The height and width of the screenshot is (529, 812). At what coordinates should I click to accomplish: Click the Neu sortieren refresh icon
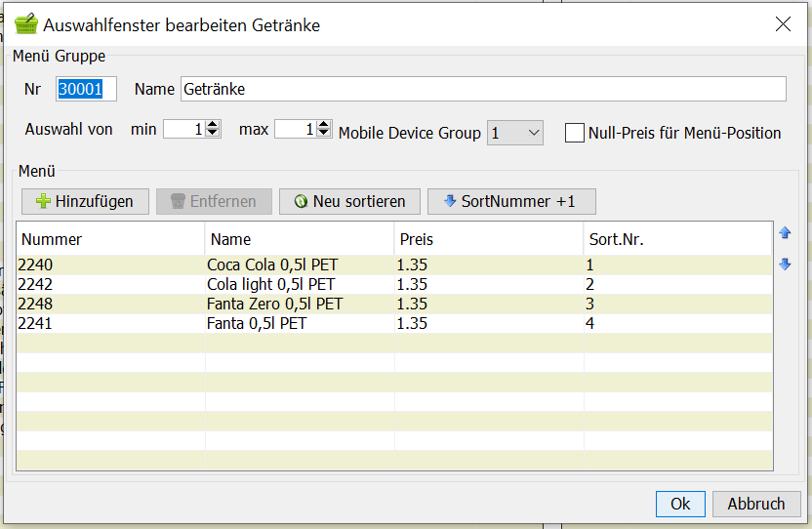pyautogui.click(x=301, y=201)
